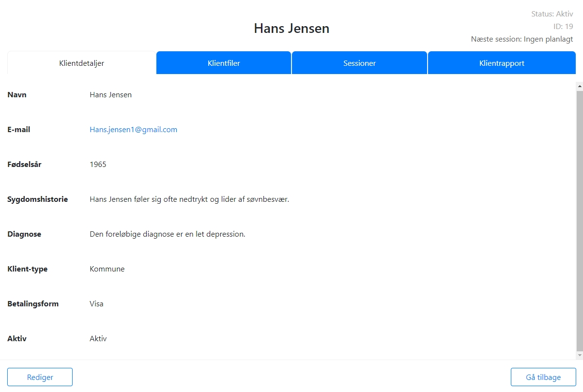Image resolution: width=583 pixels, height=392 pixels.
Task: Select the Diagnose value text
Action: pyautogui.click(x=168, y=234)
